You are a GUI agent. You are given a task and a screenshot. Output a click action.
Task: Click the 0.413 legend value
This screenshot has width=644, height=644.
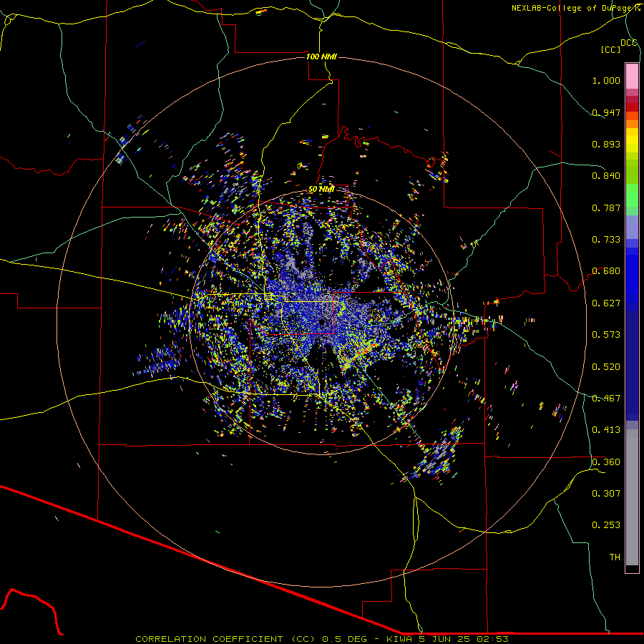pyautogui.click(x=606, y=430)
